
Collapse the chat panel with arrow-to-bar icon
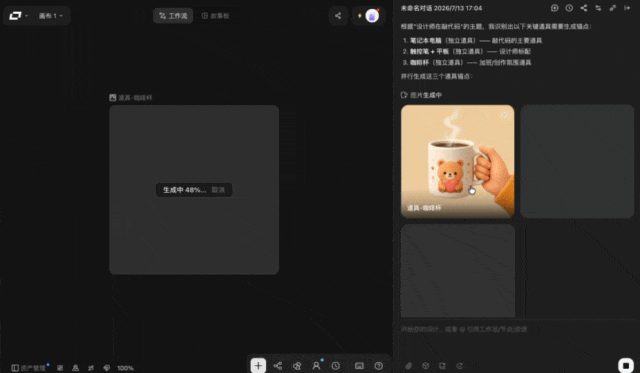click(627, 8)
